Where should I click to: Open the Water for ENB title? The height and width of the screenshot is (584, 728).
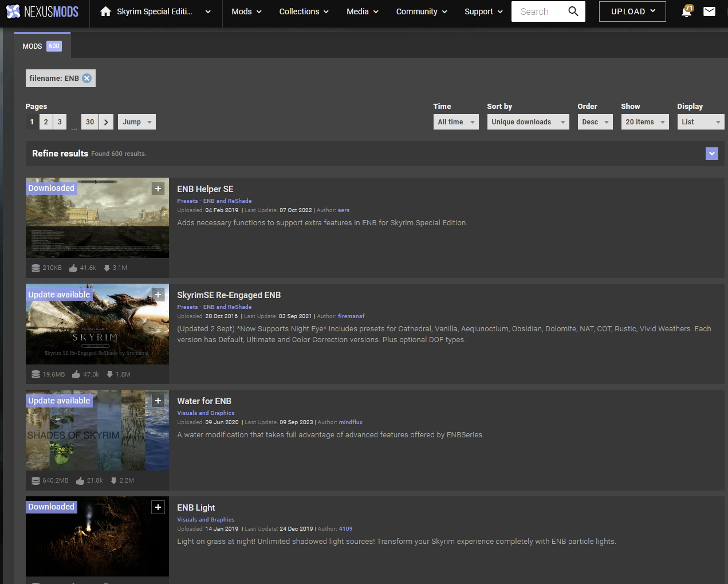click(x=204, y=401)
